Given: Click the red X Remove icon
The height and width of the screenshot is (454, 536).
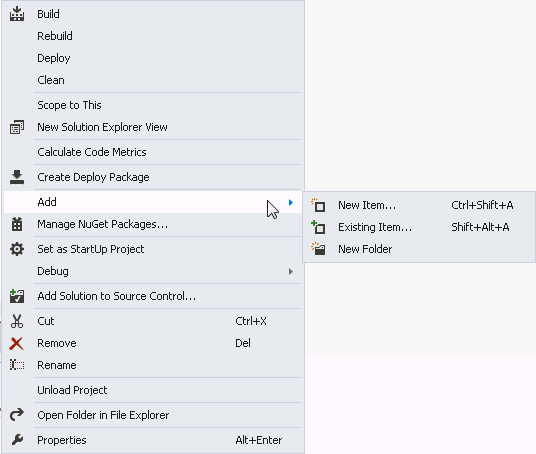Looking at the screenshot, I should coord(16,344).
